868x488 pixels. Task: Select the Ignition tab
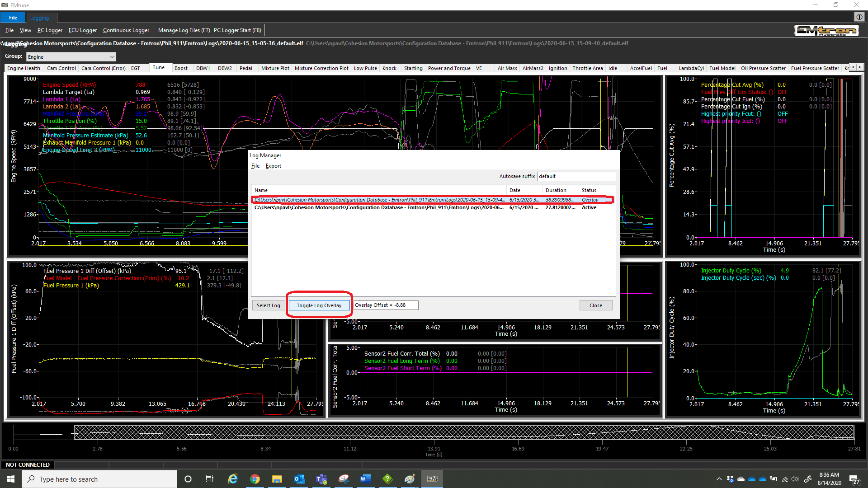558,68
